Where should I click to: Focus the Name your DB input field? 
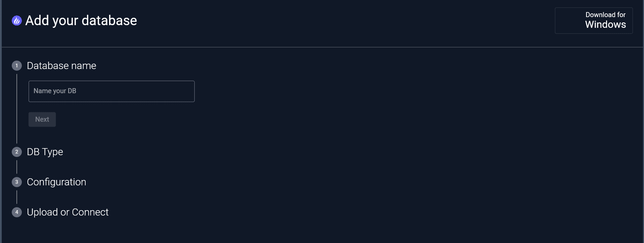(x=111, y=91)
